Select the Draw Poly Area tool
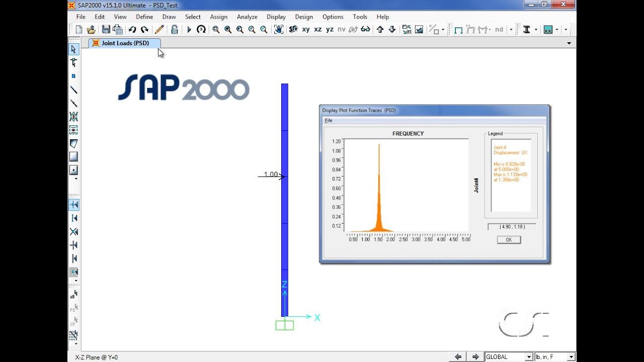The height and width of the screenshot is (362, 644). (x=73, y=143)
